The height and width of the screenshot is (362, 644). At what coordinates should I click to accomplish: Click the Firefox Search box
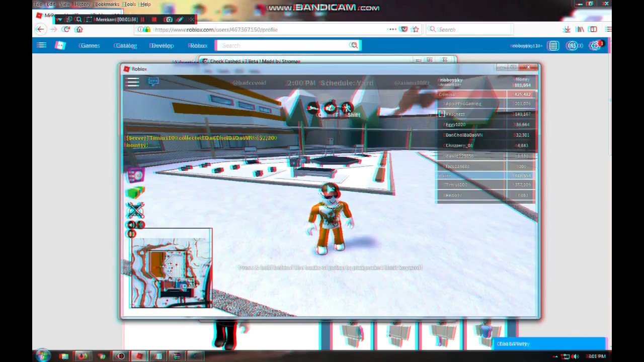point(469,29)
